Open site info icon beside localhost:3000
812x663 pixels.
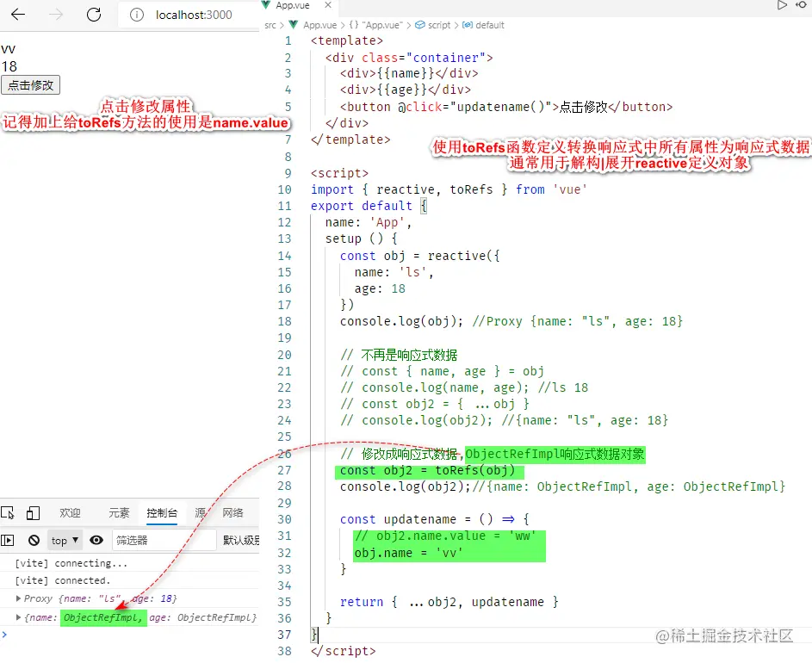[137, 15]
